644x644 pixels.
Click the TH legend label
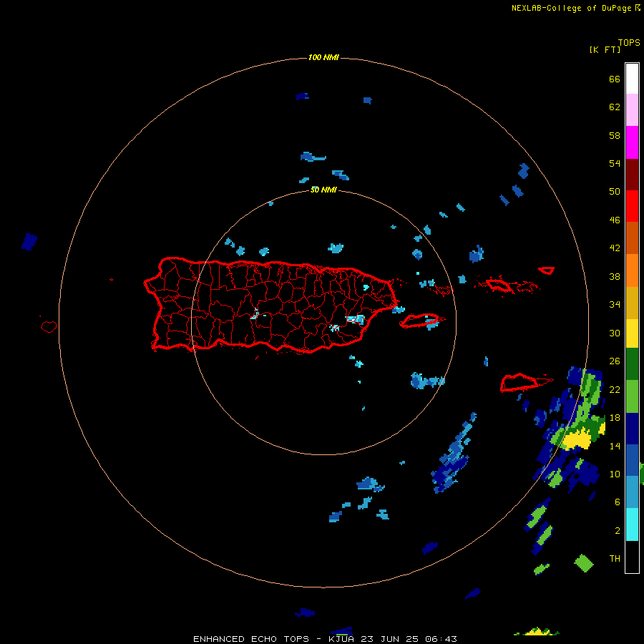[x=615, y=559]
